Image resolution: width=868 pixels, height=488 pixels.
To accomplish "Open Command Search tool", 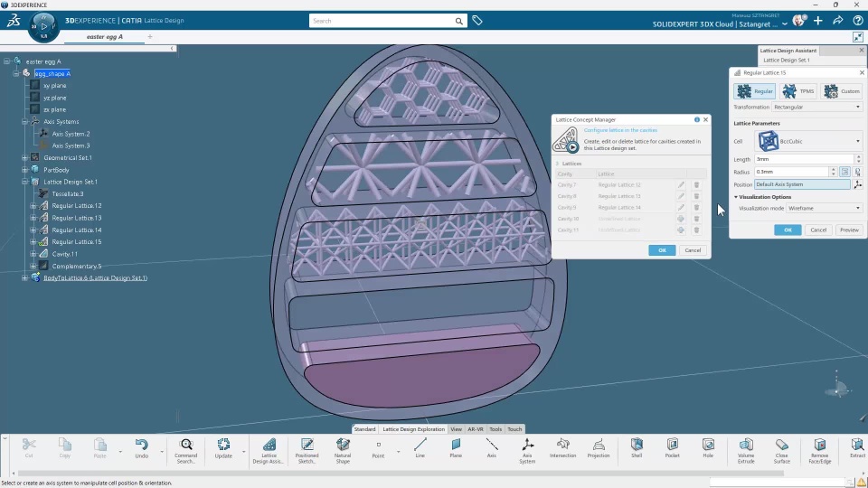I will click(x=186, y=450).
